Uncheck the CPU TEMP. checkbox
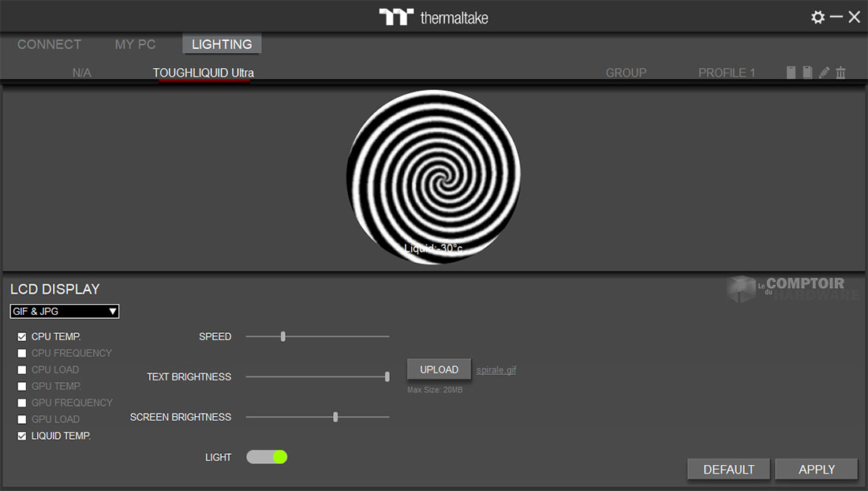Viewport: 868px width, 491px height. [22, 336]
